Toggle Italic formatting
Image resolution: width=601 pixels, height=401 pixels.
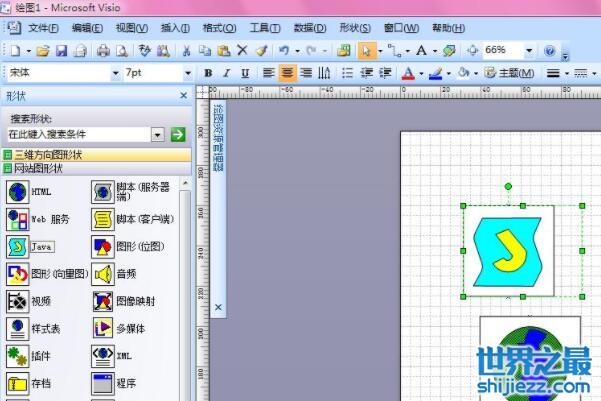pyautogui.click(x=226, y=73)
